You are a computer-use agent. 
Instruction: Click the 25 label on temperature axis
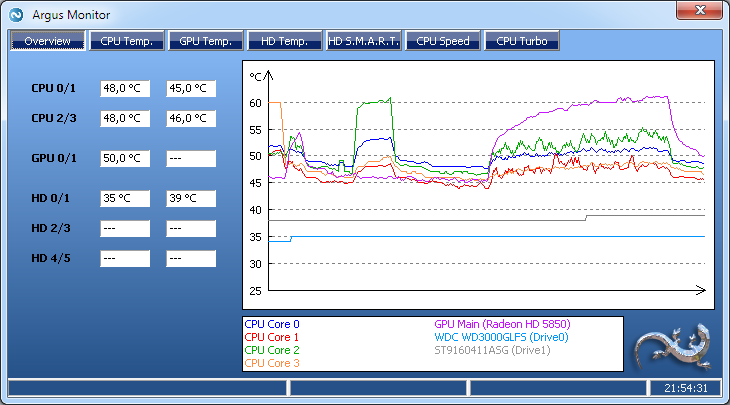[x=255, y=291]
